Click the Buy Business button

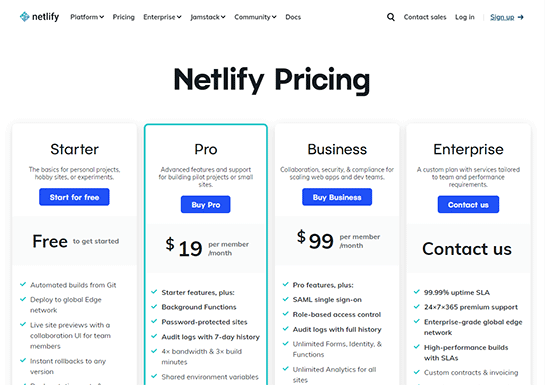click(x=337, y=197)
